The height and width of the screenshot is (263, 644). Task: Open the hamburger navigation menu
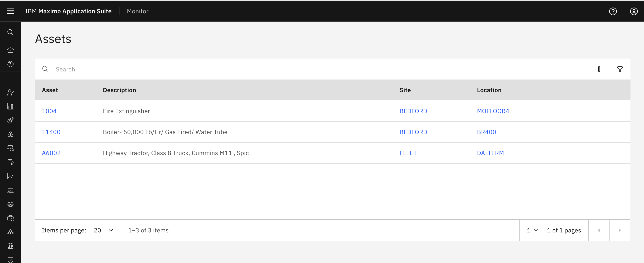pos(10,11)
